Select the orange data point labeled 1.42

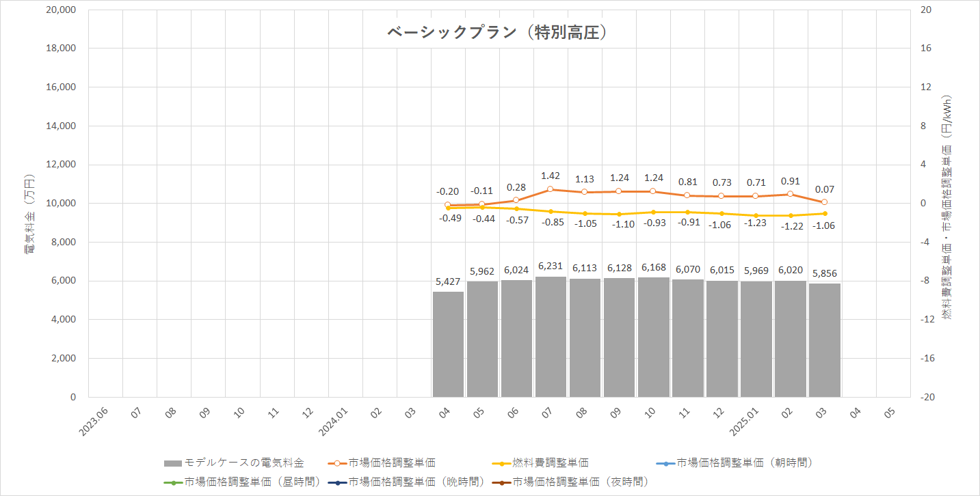551,189
